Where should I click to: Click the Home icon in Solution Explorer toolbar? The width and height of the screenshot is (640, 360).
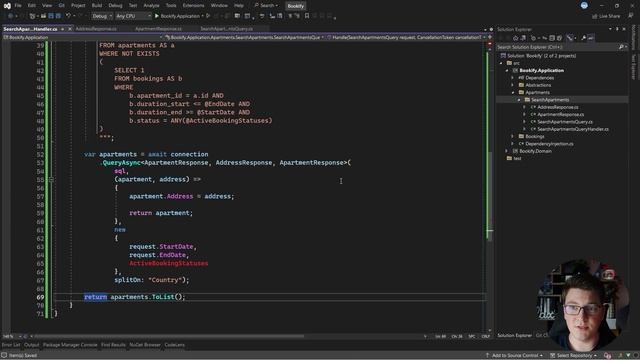click(x=516, y=38)
